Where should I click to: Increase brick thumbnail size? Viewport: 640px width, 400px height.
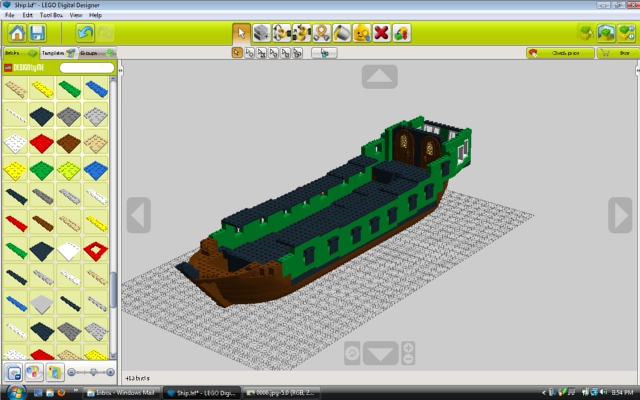[110, 372]
